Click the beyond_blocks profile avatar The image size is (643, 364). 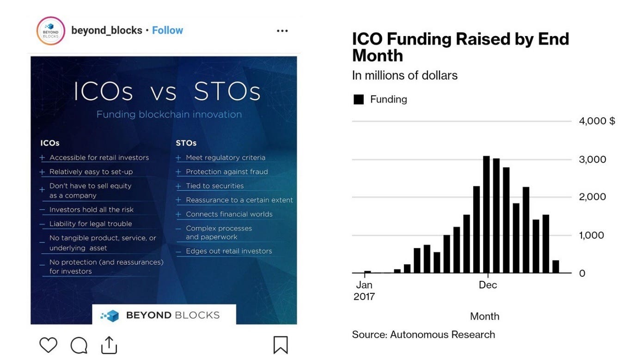[x=50, y=31]
